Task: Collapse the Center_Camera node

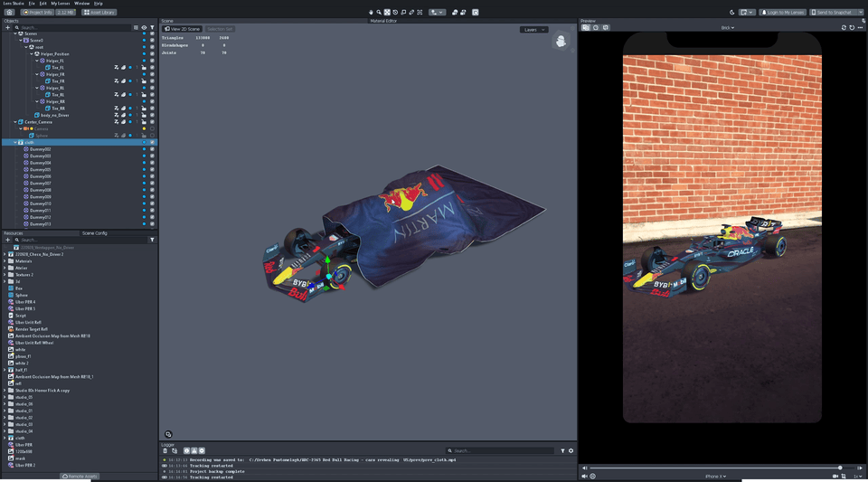Action: tap(15, 122)
